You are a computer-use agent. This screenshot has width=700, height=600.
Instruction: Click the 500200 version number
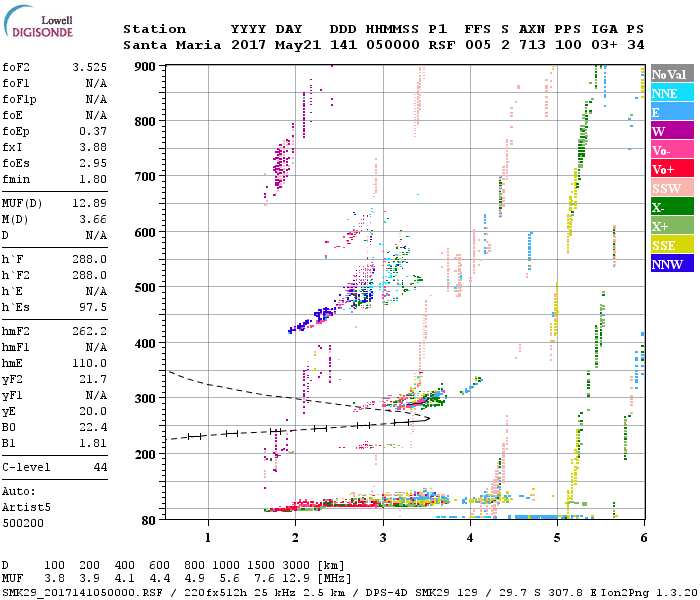point(23,523)
